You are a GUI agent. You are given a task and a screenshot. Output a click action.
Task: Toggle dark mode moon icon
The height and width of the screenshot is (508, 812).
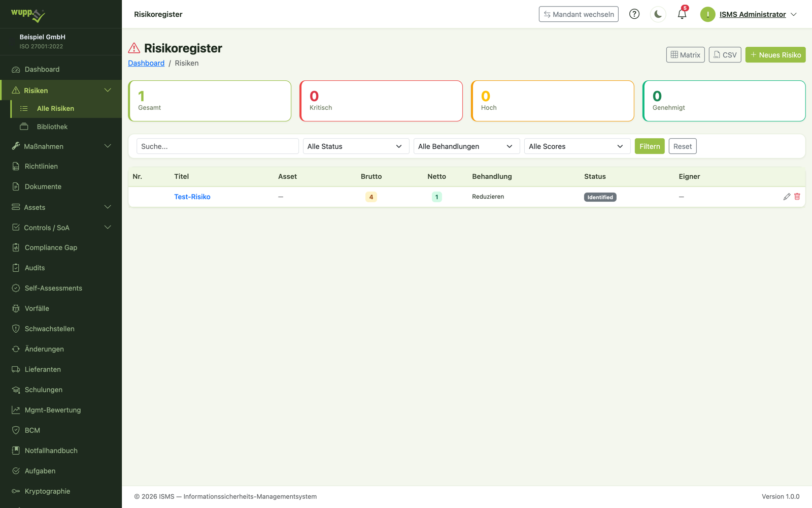pyautogui.click(x=658, y=14)
